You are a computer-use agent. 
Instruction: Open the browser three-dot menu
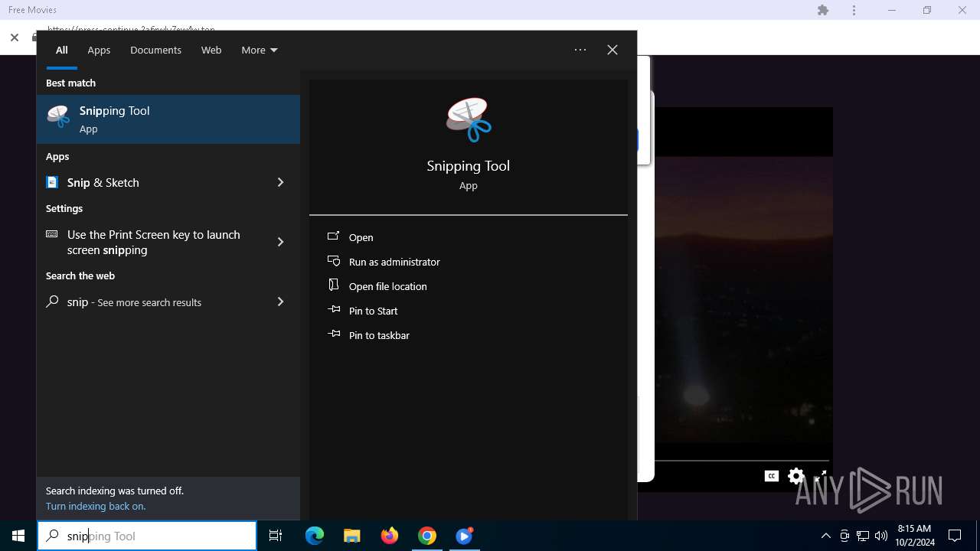pos(854,10)
